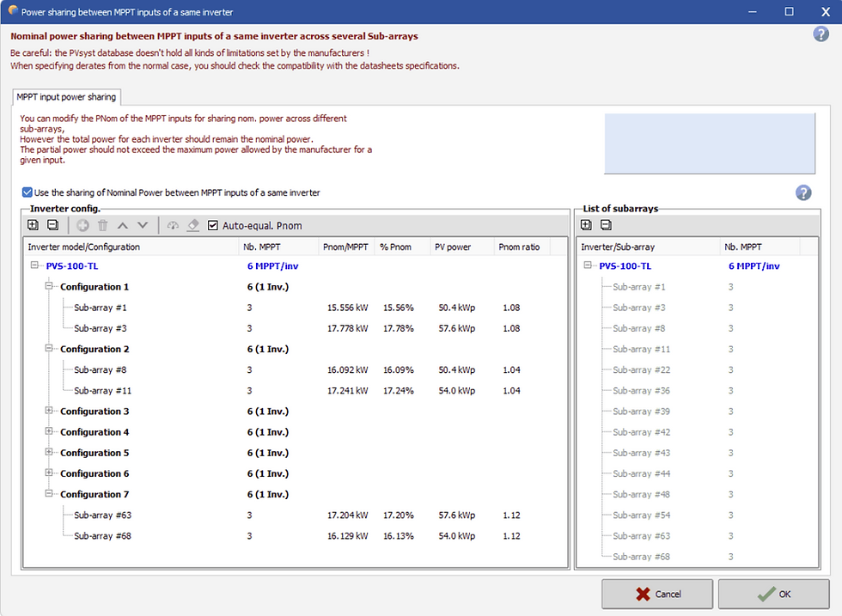Expand all rows in Inverter config
This screenshot has height=616, width=842.
coord(34,225)
